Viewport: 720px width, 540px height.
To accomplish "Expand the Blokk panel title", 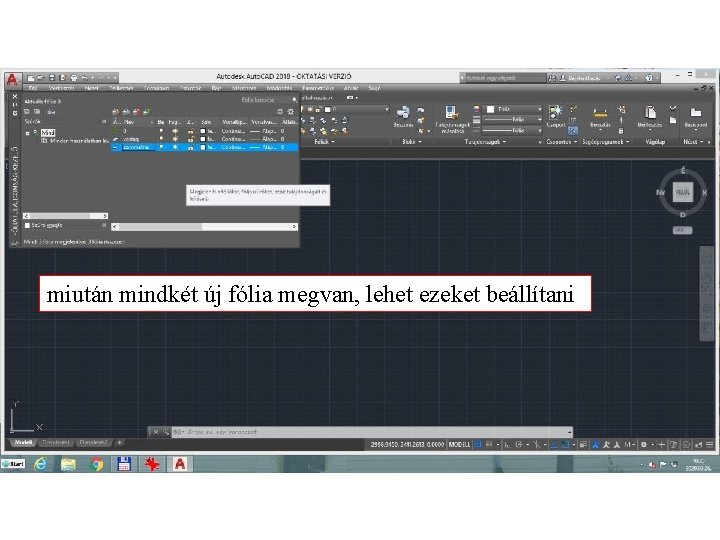I will [411, 142].
